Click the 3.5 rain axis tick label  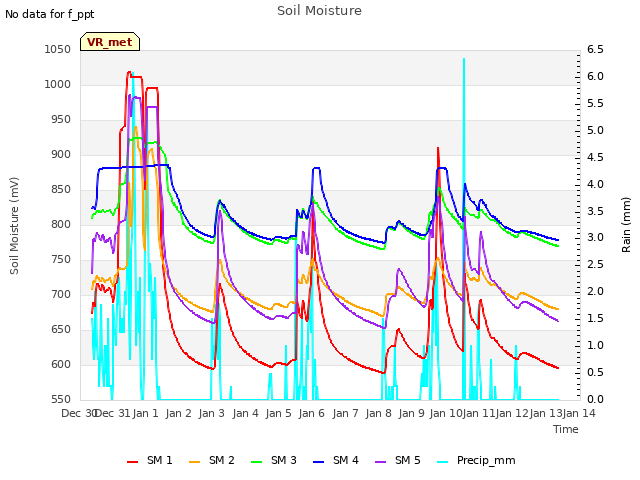tap(595, 211)
